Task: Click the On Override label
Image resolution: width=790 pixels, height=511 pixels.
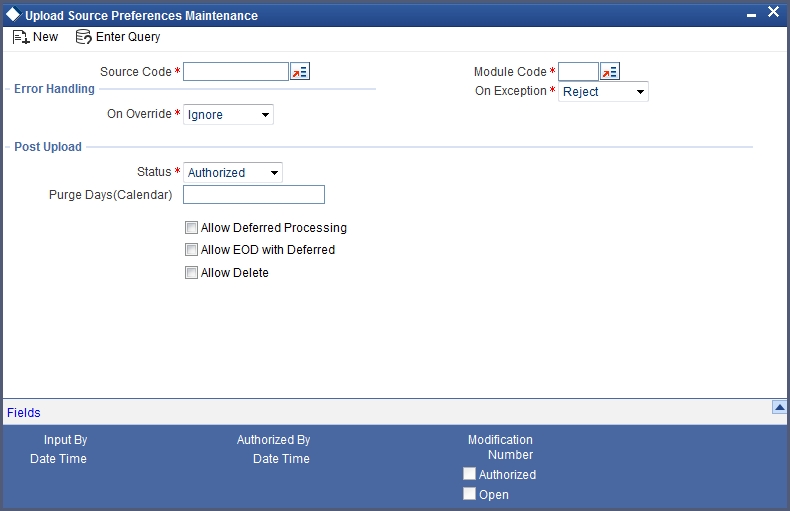Action: pos(139,114)
